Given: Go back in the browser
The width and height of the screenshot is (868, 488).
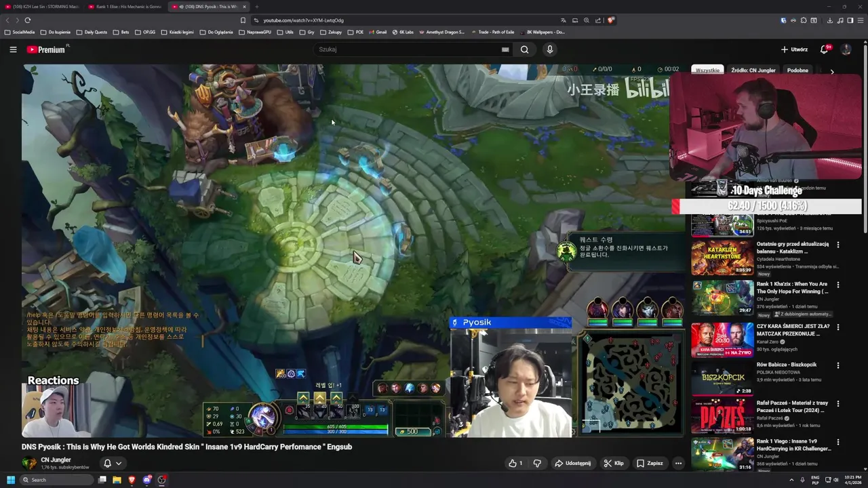Looking at the screenshot, I should click(x=7, y=20).
